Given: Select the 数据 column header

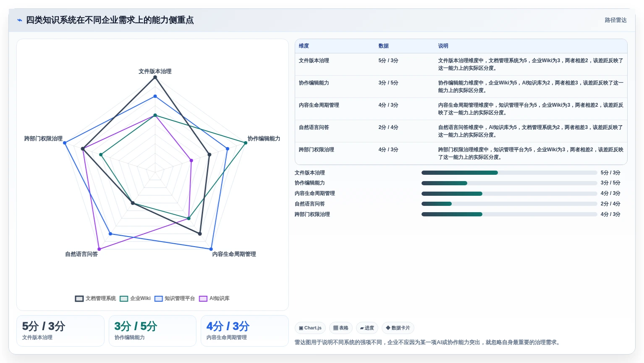Looking at the screenshot, I should point(383,46).
